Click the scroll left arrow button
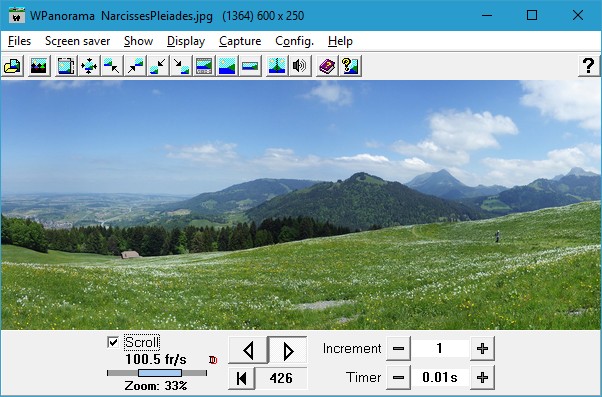Image resolution: width=602 pixels, height=397 pixels. point(248,350)
